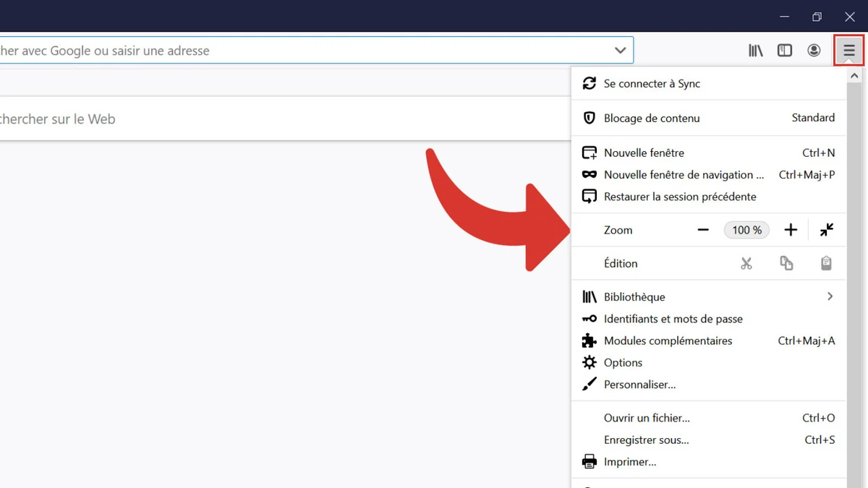Select Nouvelle fenêtre from the menu
The image size is (868, 488).
click(x=644, y=153)
